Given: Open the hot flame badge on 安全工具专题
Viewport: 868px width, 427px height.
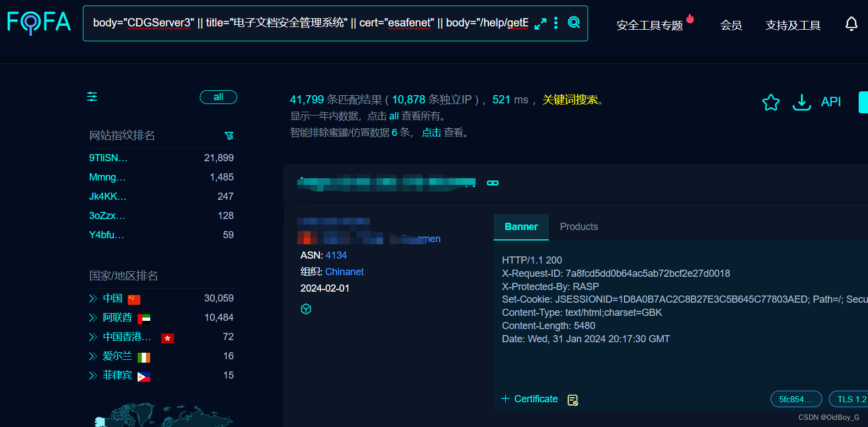Looking at the screenshot, I should [690, 19].
